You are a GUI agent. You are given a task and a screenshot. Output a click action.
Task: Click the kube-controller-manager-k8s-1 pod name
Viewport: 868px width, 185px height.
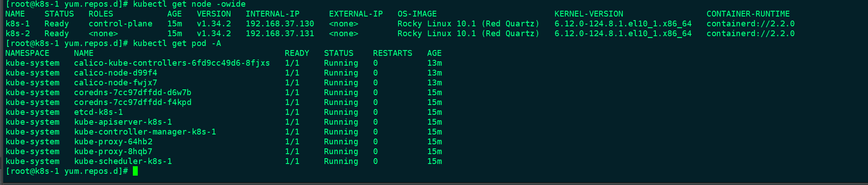click(x=145, y=132)
